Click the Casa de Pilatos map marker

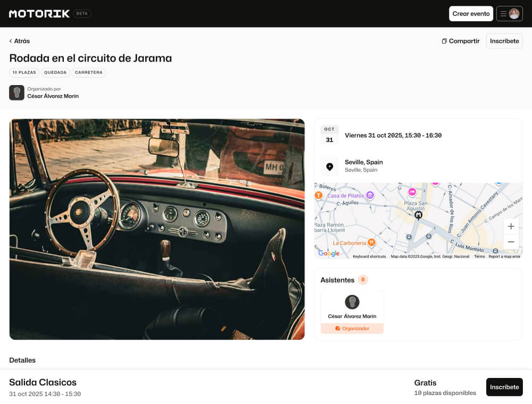pyautogui.click(x=370, y=196)
